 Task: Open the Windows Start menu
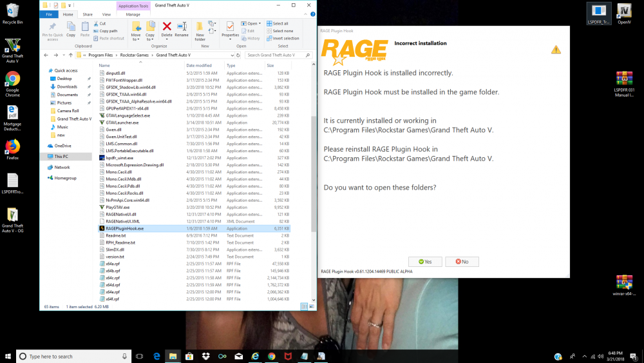click(8, 357)
